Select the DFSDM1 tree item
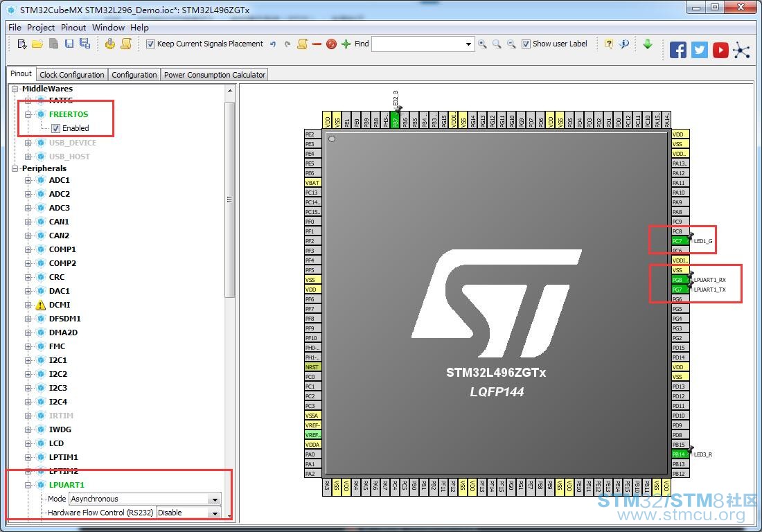762x532 pixels. 64,319
